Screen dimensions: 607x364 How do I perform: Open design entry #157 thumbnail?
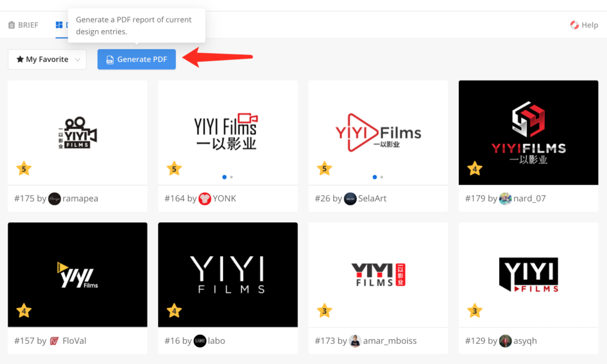pos(77,274)
